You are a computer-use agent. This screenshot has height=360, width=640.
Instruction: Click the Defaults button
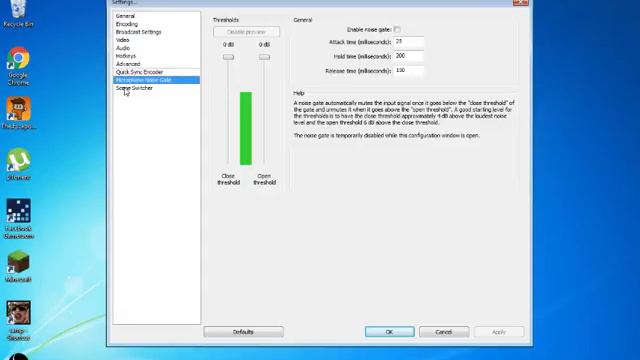click(243, 332)
